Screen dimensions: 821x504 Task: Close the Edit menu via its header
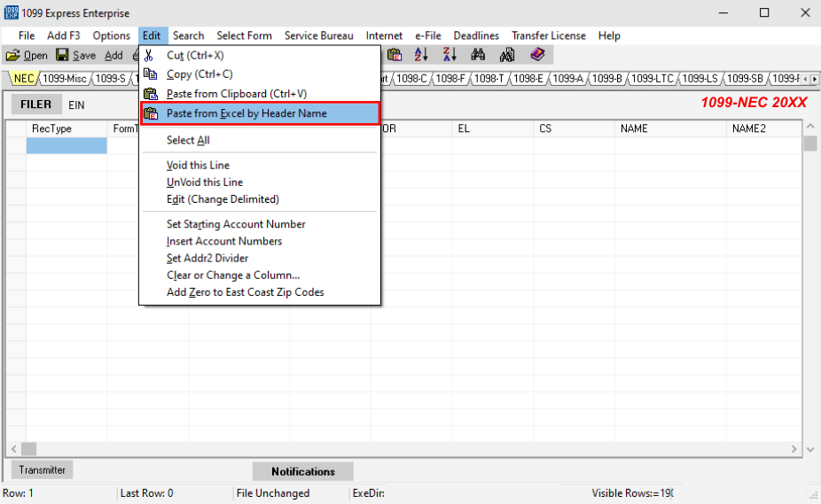(x=152, y=35)
